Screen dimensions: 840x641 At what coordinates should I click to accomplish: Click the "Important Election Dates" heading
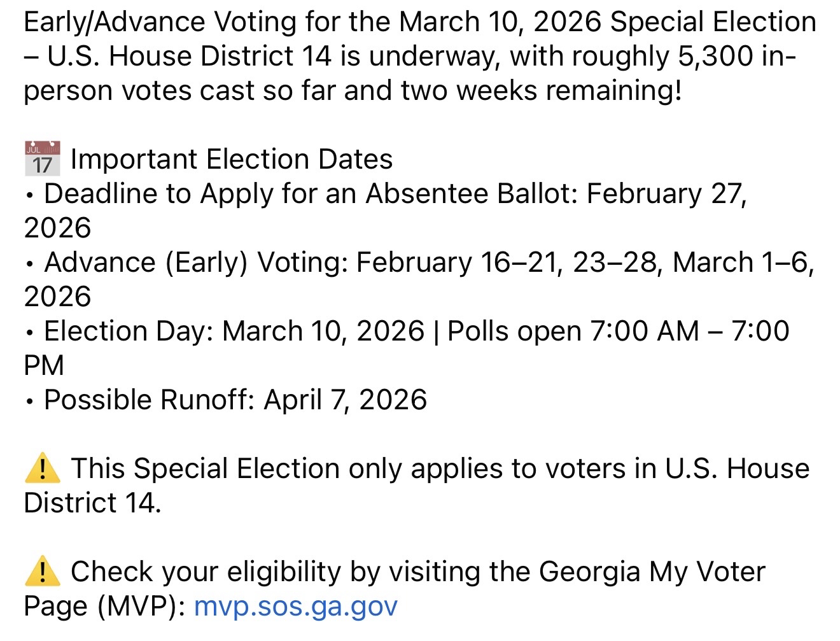click(232, 159)
